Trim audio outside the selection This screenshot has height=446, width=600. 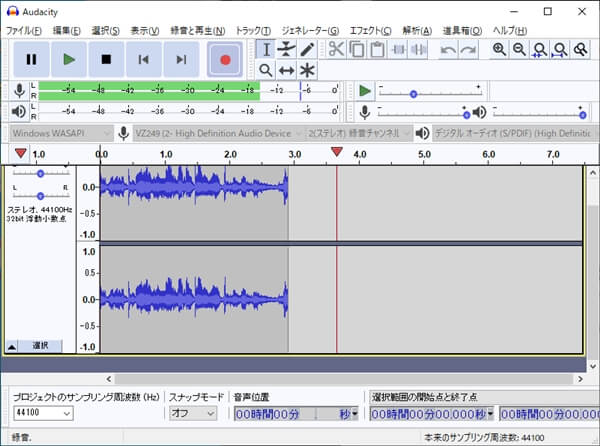[398, 49]
